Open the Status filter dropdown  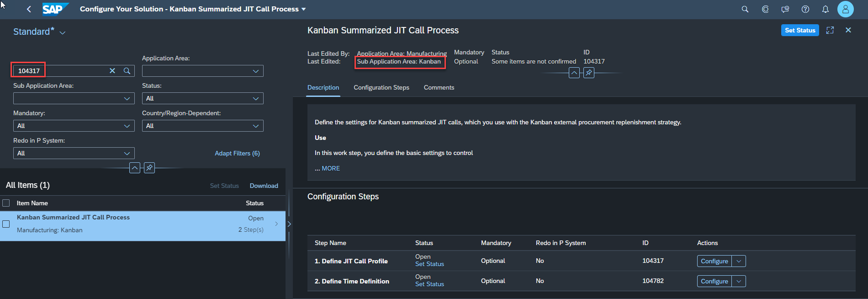tap(256, 98)
